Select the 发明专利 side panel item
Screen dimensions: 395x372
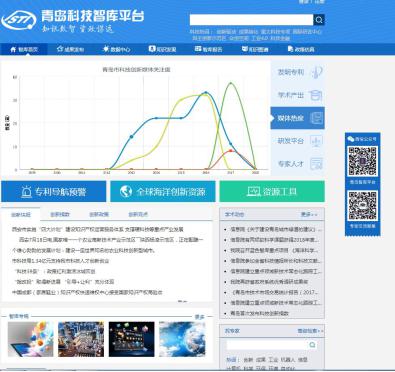[297, 72]
